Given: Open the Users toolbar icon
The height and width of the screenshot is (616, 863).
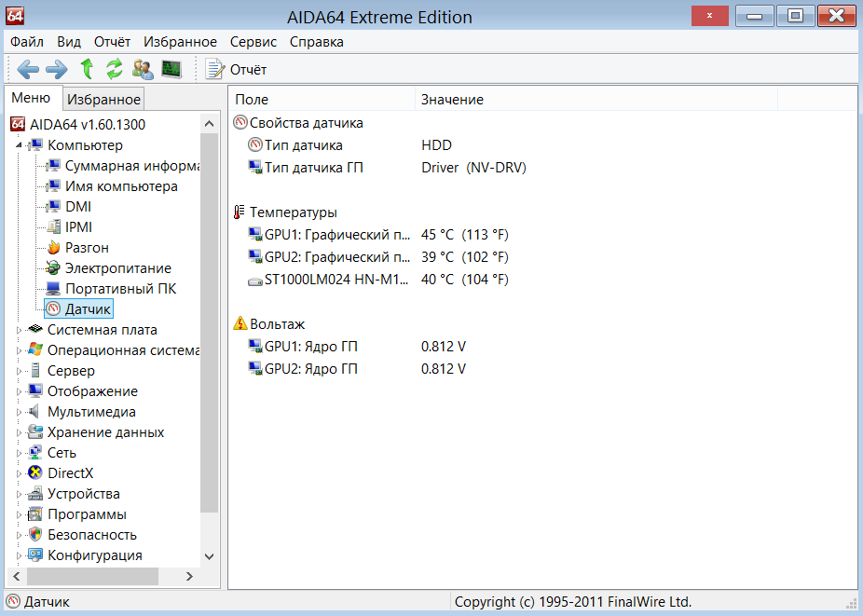Looking at the screenshot, I should (143, 69).
